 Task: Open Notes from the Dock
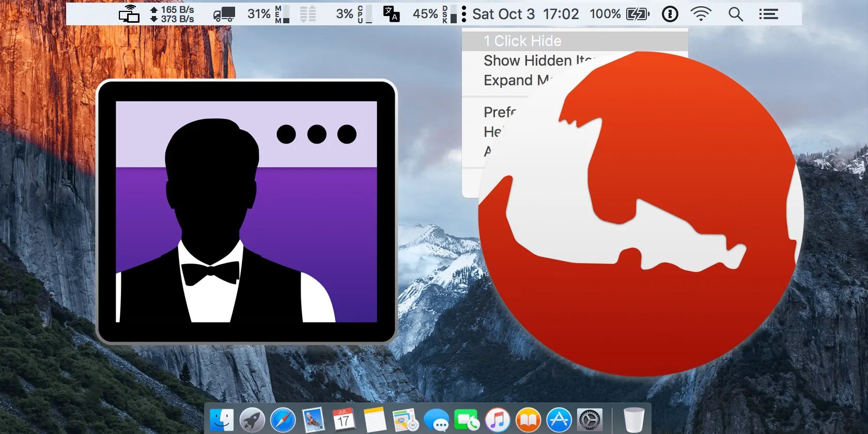(375, 420)
